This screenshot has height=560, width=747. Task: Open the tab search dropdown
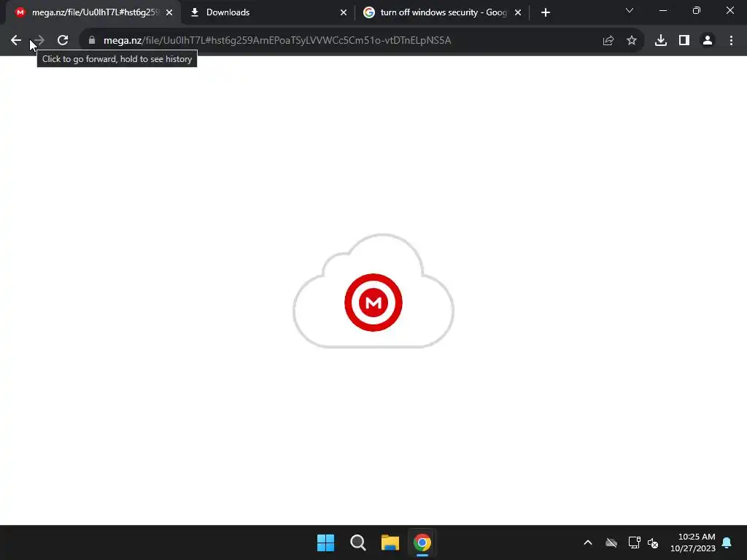630,10
